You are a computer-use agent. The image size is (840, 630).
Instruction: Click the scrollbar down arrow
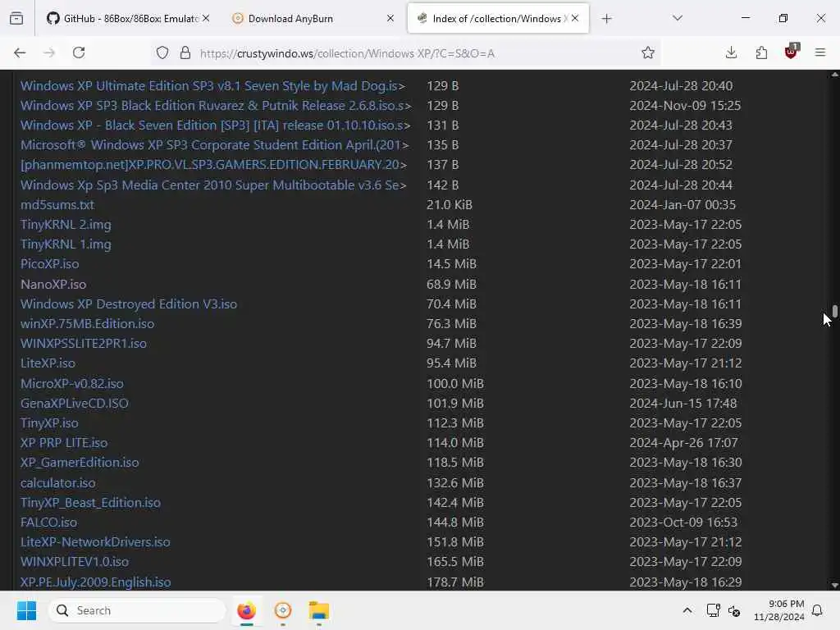[834, 586]
